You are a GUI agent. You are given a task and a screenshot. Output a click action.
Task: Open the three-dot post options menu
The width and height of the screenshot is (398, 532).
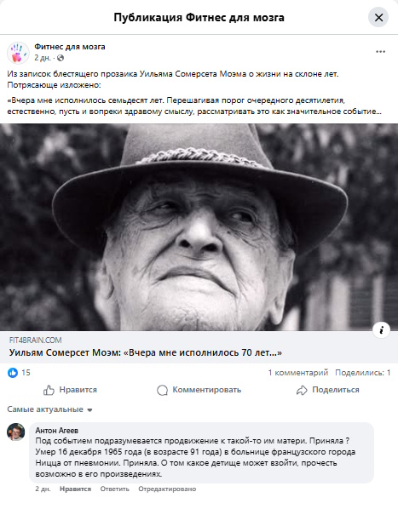(380, 52)
